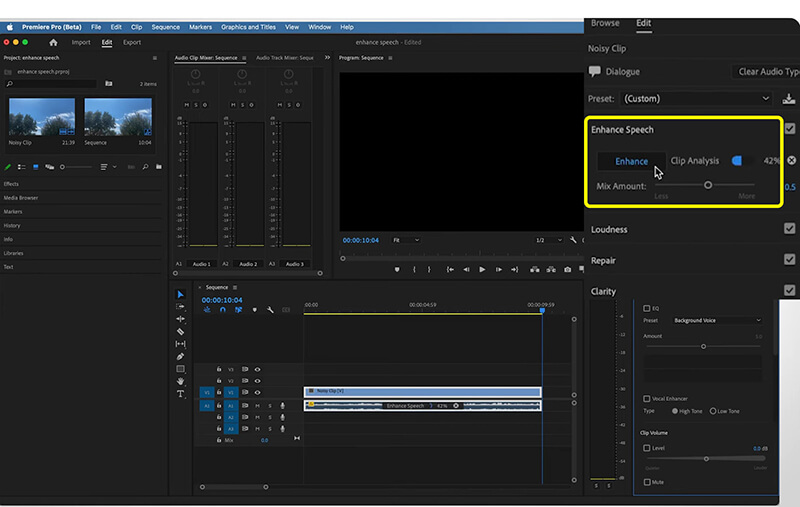The height and width of the screenshot is (507, 800).
Task: Open the collapsed Media Browser panel
Action: (x=21, y=197)
